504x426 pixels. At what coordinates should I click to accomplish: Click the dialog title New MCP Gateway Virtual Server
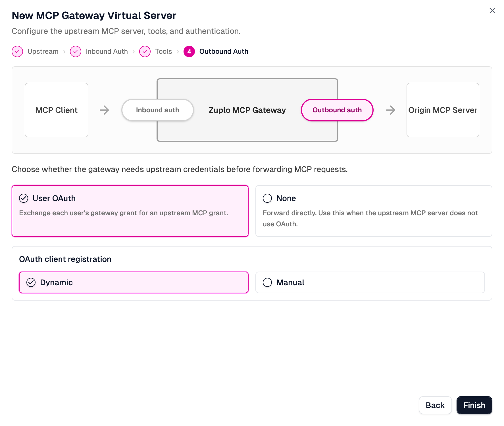[94, 16]
